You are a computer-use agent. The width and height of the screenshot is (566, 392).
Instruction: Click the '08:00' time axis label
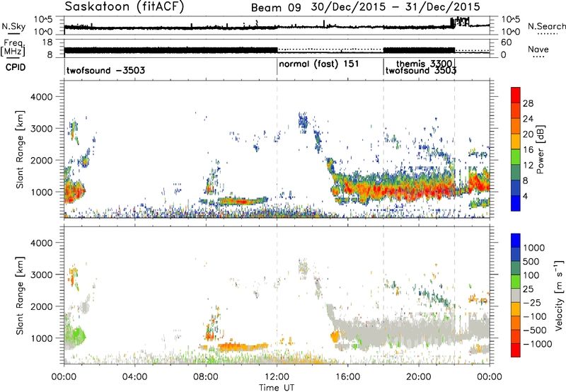click(206, 377)
